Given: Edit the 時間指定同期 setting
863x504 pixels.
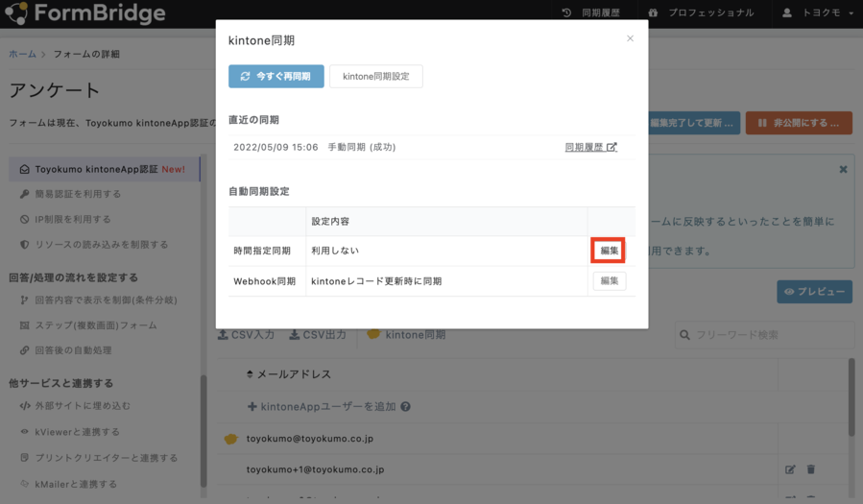Looking at the screenshot, I should (x=610, y=251).
